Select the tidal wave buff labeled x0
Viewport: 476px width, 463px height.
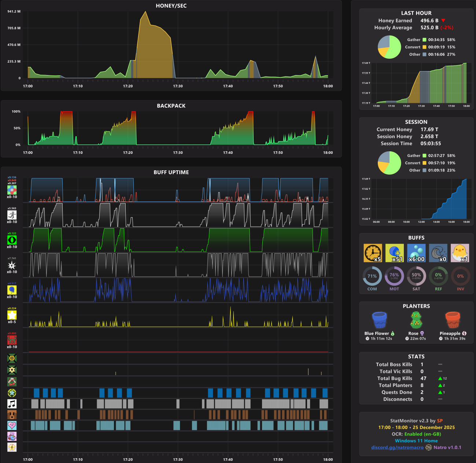tap(438, 253)
